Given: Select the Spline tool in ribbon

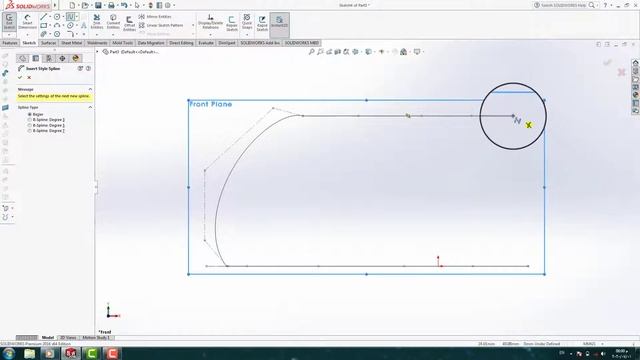Looking at the screenshot, I should 71,17.
